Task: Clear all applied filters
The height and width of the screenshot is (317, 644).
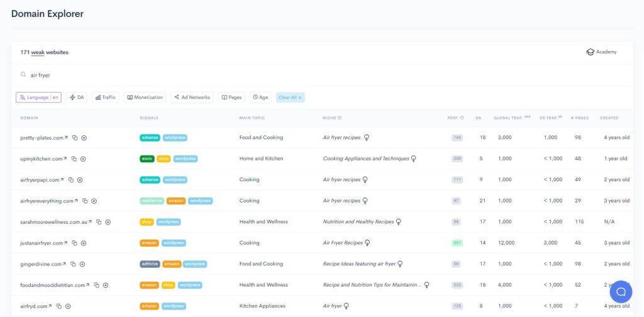Action: pyautogui.click(x=290, y=97)
